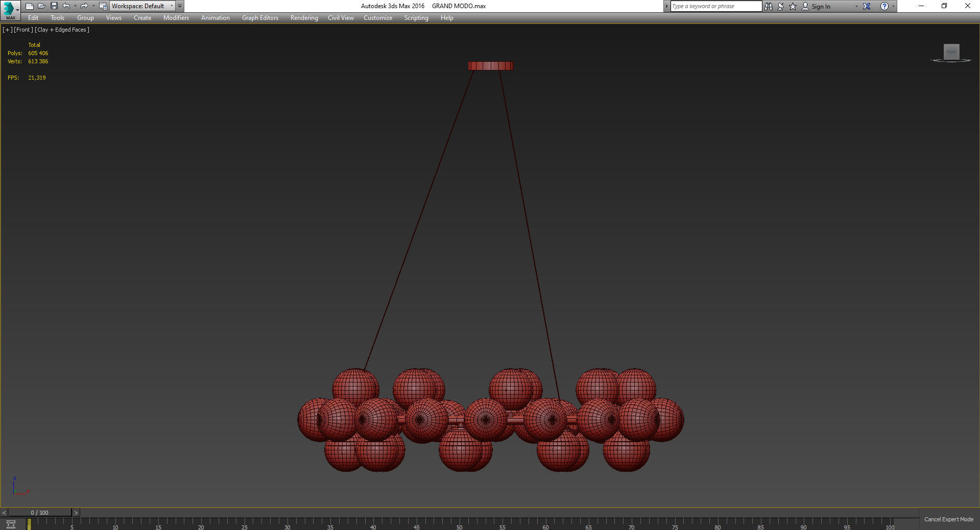Open the Modifiers menu
The width and height of the screenshot is (980, 530).
[x=176, y=18]
